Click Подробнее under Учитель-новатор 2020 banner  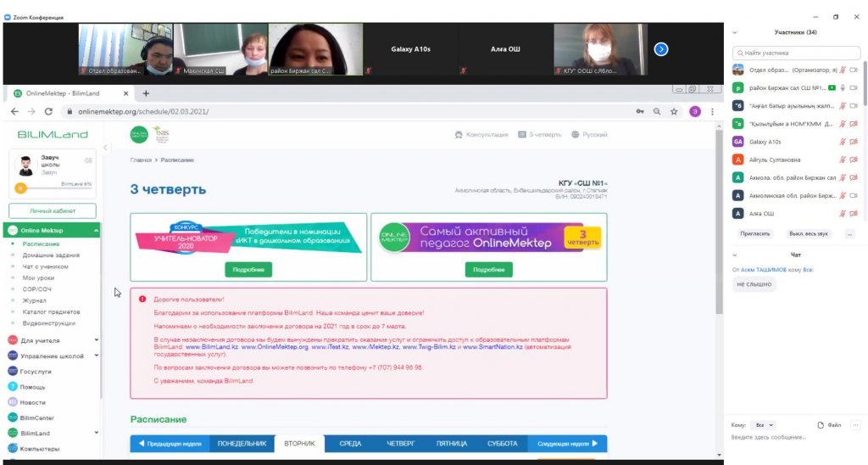248,270
